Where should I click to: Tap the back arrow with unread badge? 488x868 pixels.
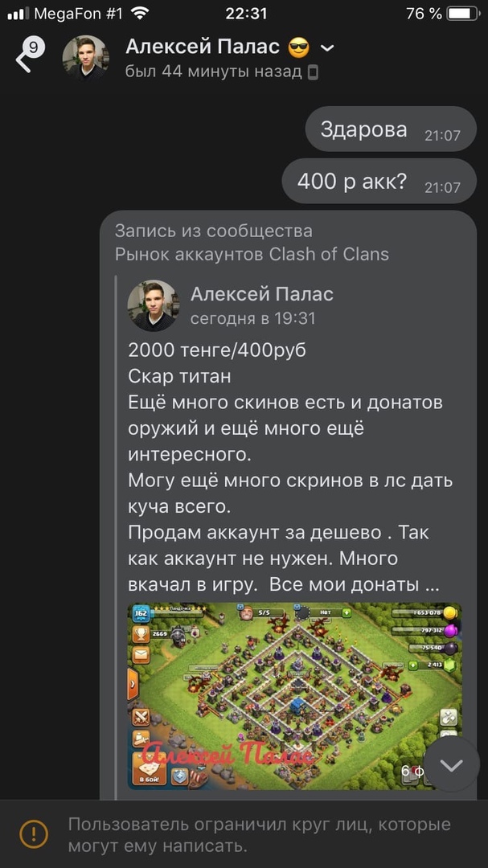tap(29, 55)
